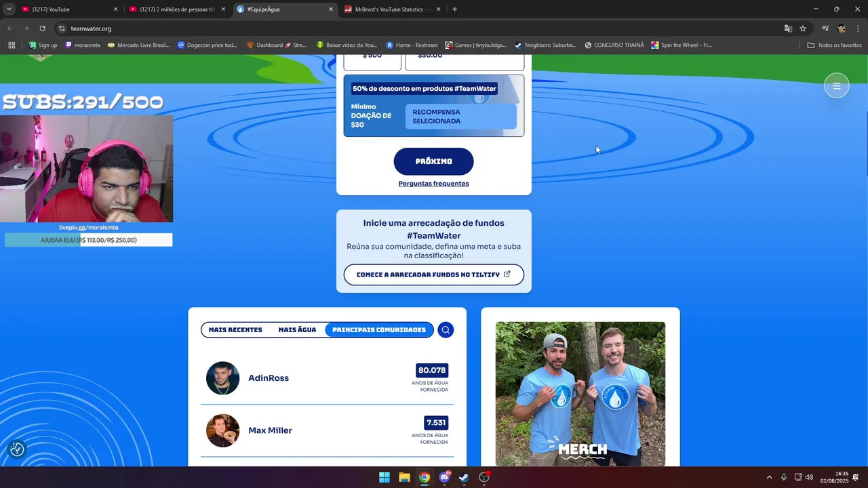Viewport: 868px width, 488px height.
Task: Click Max Miller profile picture
Action: (x=223, y=430)
